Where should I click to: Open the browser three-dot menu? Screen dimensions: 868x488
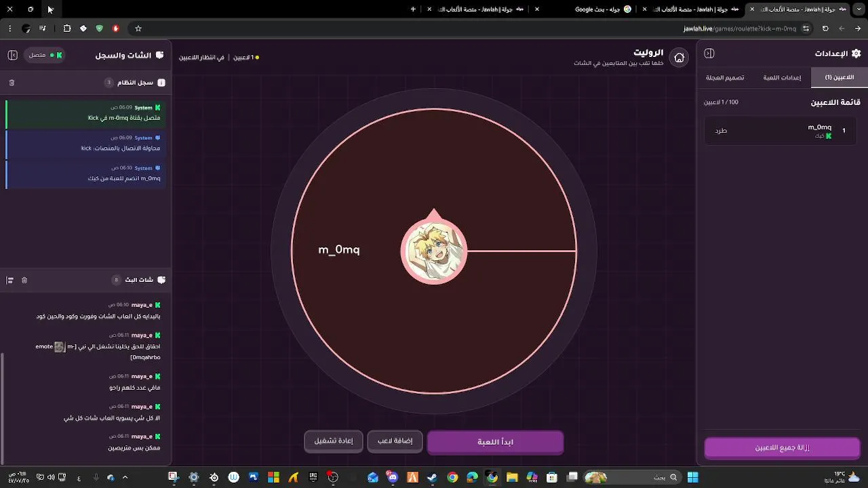click(x=9, y=28)
